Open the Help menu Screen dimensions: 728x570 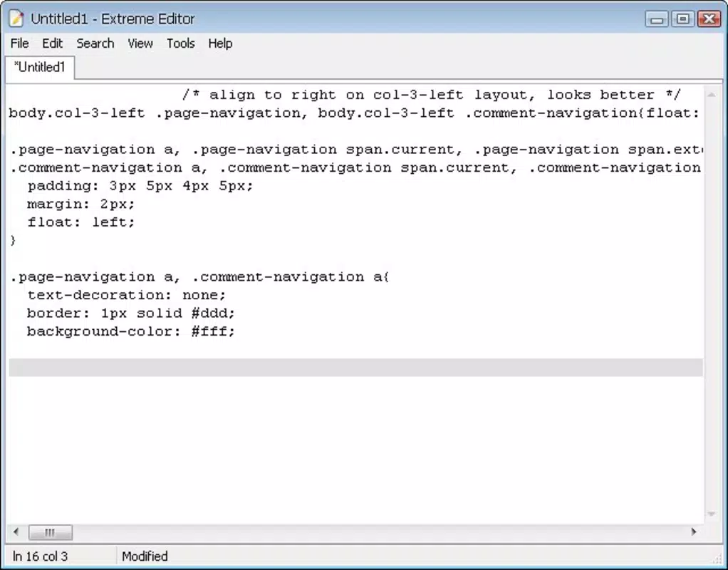220,43
